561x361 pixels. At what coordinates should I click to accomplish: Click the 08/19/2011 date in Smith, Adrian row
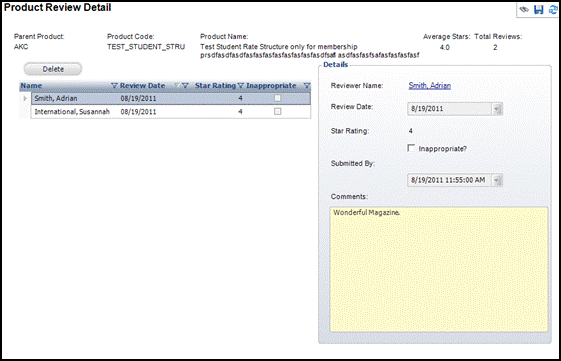pyautogui.click(x=138, y=98)
